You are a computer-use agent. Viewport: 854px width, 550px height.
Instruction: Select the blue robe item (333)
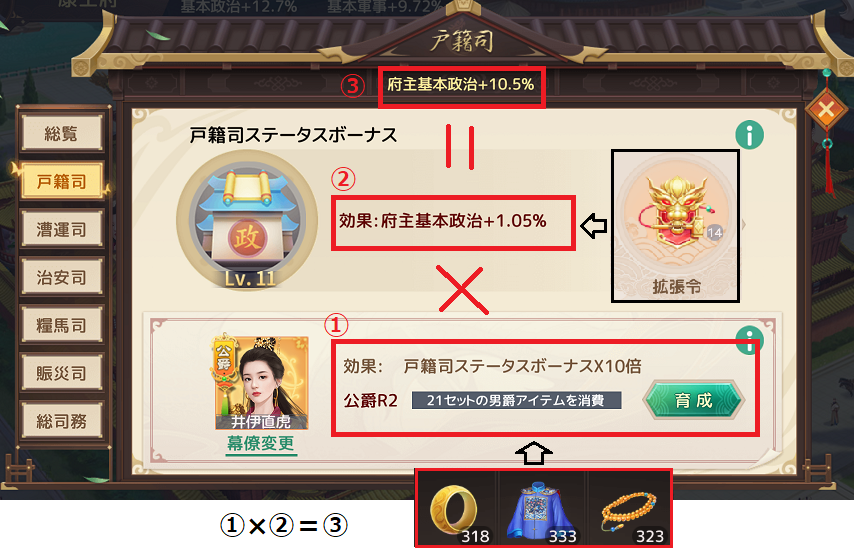click(x=541, y=509)
